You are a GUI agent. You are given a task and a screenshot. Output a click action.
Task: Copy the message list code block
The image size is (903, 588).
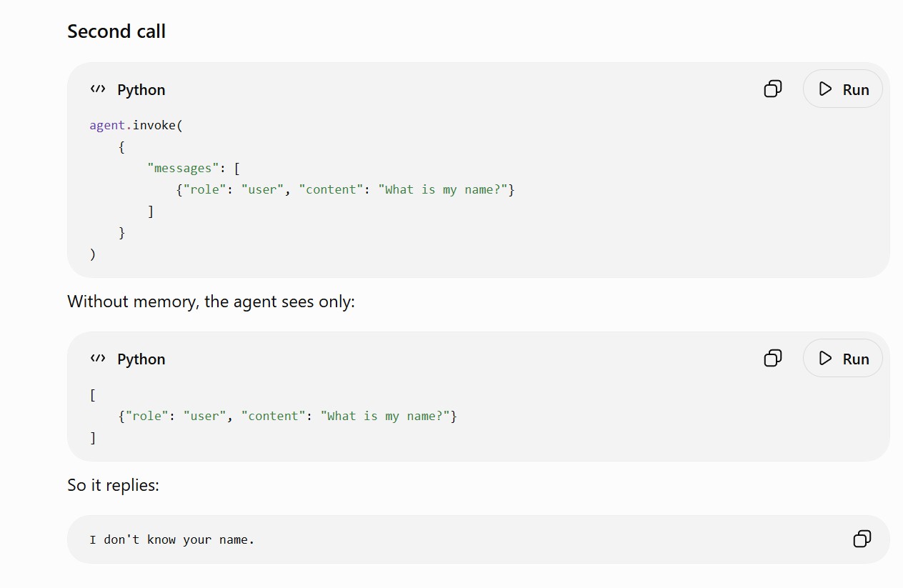(773, 358)
